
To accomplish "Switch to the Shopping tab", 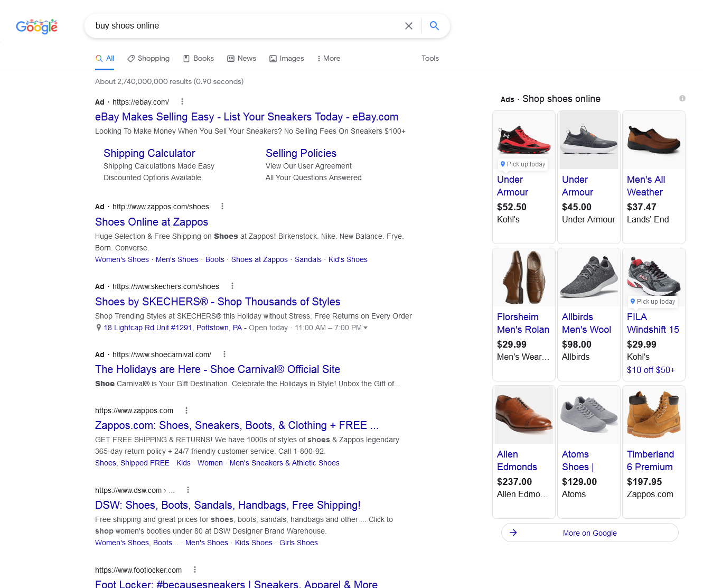I will pos(148,59).
